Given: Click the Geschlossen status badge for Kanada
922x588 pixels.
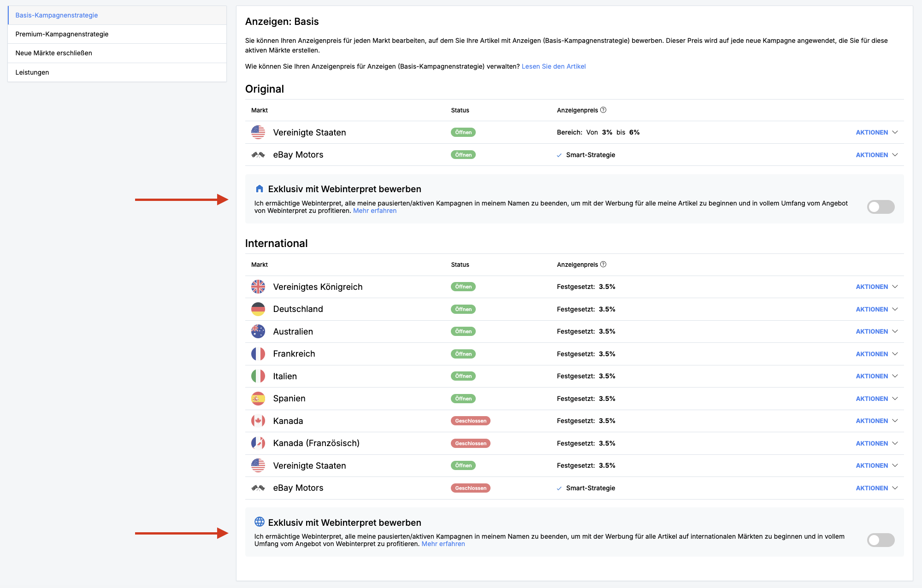Looking at the screenshot, I should click(470, 421).
